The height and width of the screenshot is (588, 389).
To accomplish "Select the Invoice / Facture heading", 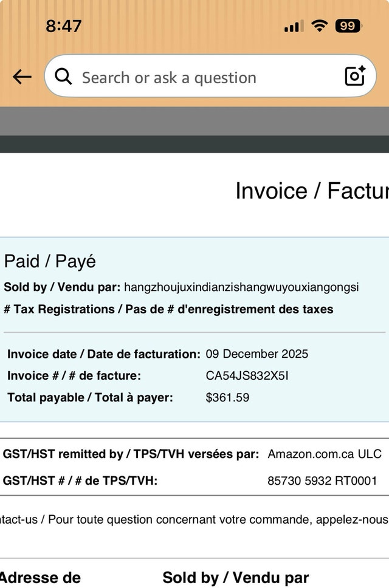I will (312, 191).
